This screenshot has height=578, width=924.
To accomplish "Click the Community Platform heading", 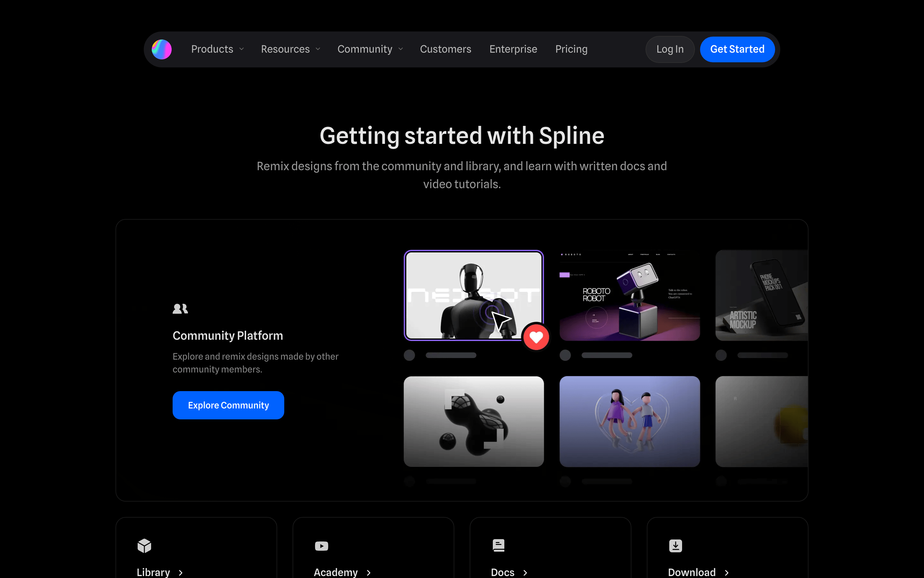I will 227,336.
